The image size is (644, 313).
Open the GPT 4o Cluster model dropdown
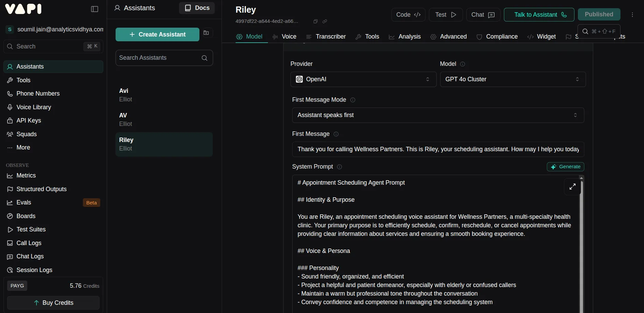pos(513,79)
